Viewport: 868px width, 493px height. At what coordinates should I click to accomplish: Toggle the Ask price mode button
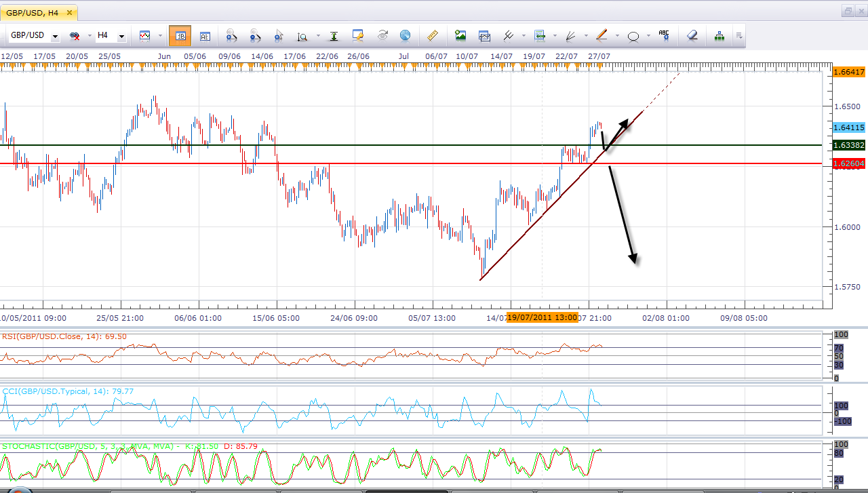click(x=205, y=36)
